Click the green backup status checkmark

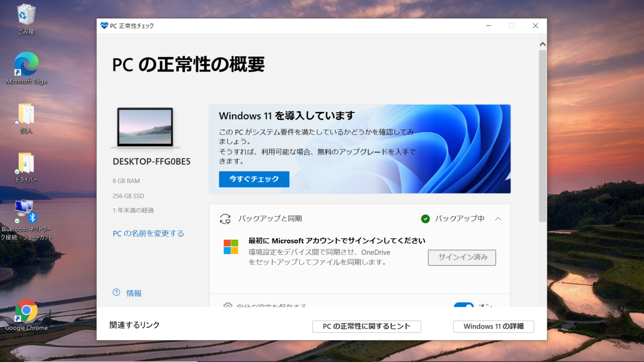[426, 219]
